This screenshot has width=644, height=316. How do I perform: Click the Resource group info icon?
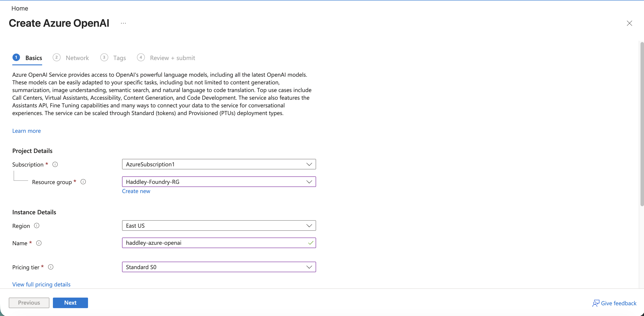tap(83, 182)
